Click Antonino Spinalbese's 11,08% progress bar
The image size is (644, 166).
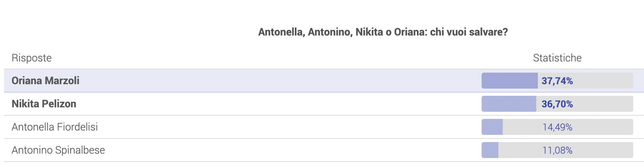pyautogui.click(x=557, y=150)
